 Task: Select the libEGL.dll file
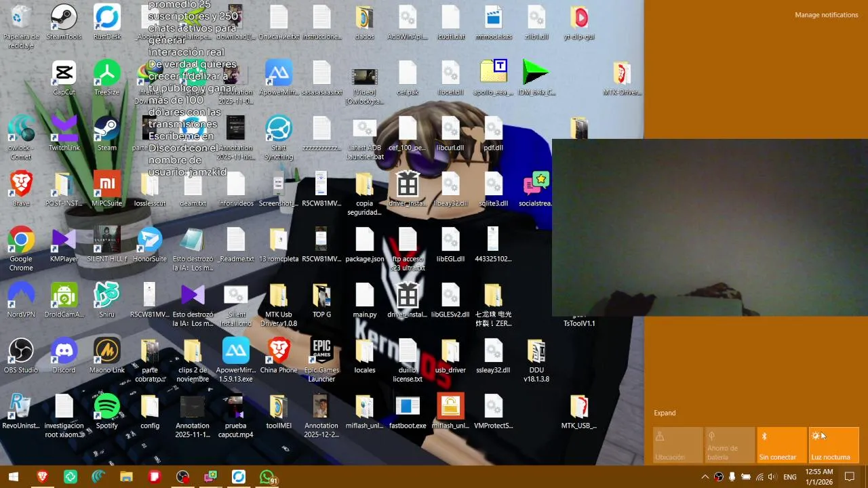pyautogui.click(x=450, y=245)
